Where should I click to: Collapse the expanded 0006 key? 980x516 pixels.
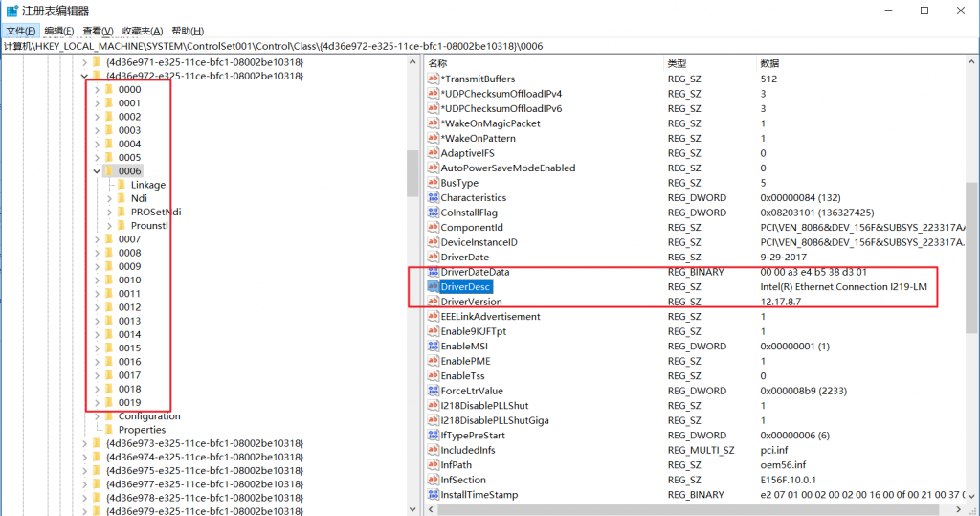(x=96, y=171)
